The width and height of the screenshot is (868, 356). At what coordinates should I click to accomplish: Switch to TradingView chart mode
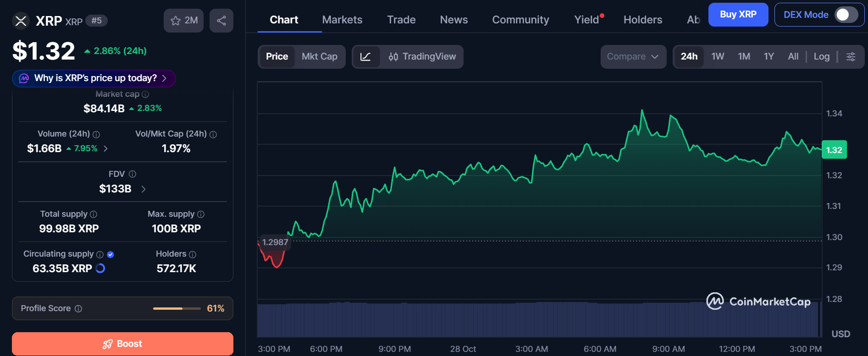tap(422, 57)
